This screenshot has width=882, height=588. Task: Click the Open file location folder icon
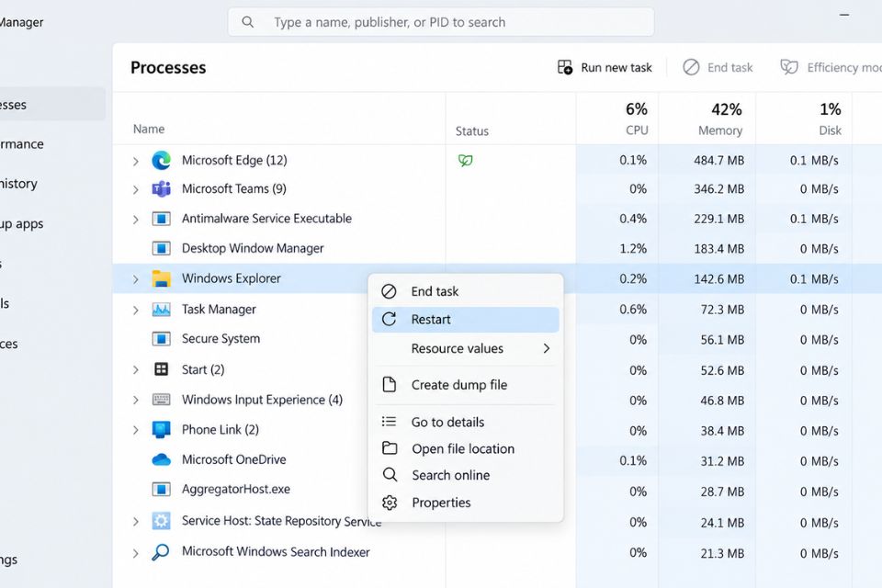390,448
